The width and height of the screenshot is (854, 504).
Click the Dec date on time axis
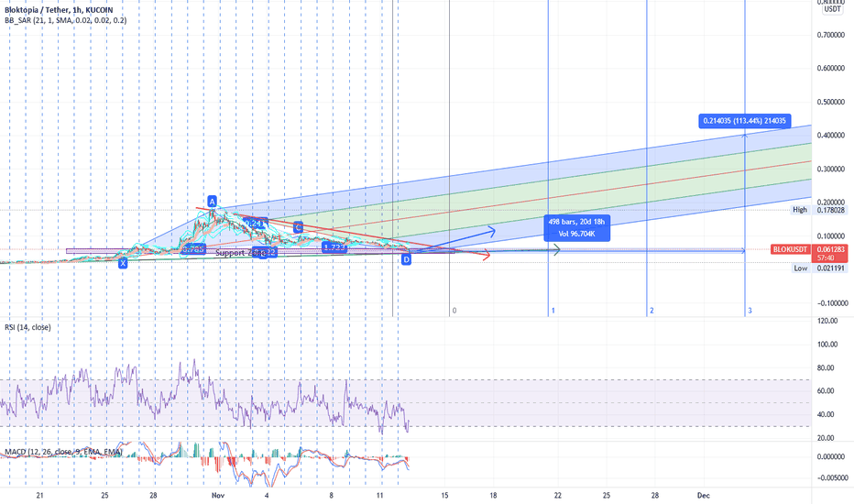[704, 495]
